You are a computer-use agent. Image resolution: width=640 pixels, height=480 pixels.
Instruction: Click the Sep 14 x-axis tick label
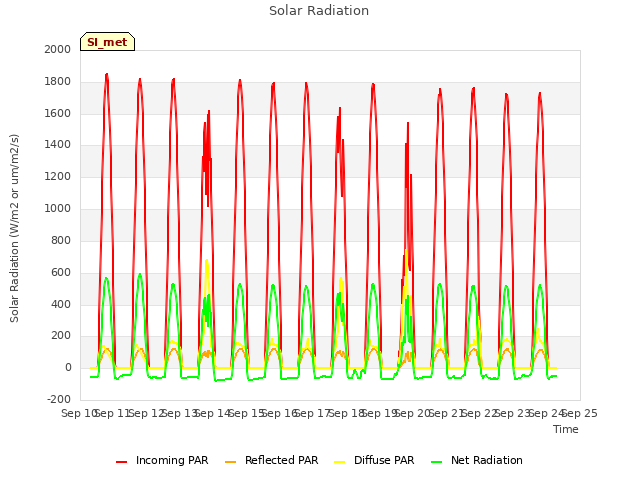tap(213, 413)
